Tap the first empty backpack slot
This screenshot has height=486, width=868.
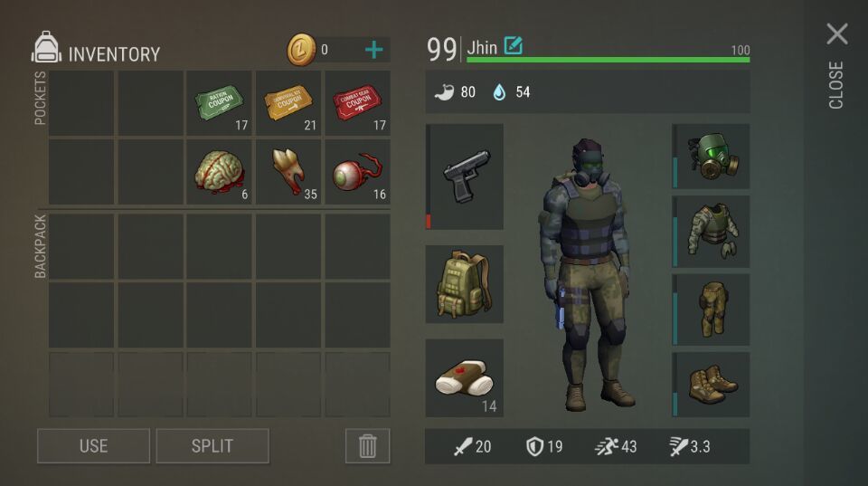[x=81, y=246]
